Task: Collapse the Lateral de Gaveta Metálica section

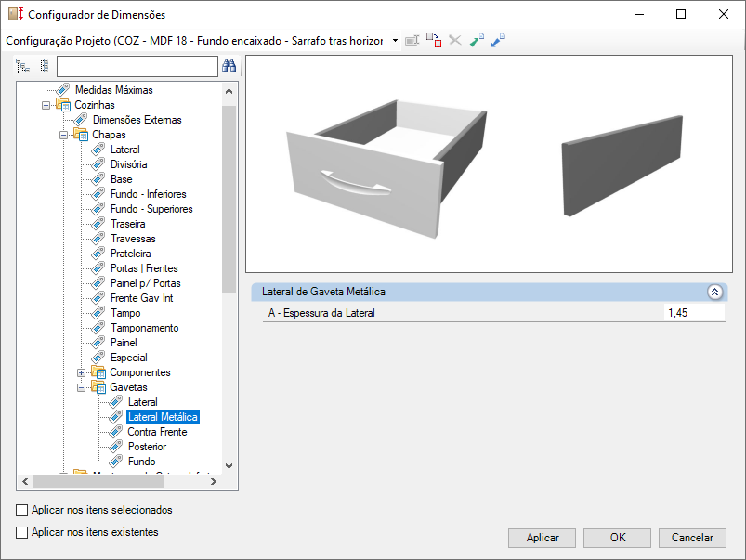Action: click(x=714, y=292)
